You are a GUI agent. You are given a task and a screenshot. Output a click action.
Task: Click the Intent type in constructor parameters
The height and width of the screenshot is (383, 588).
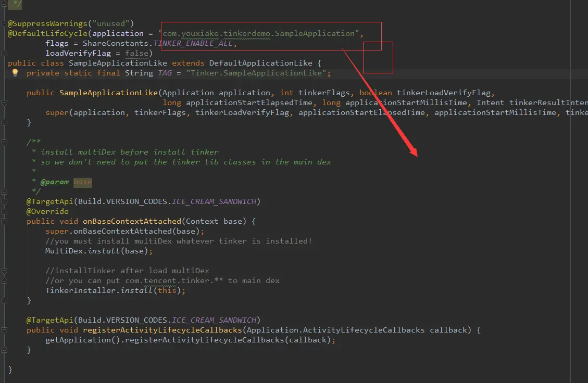click(x=491, y=103)
